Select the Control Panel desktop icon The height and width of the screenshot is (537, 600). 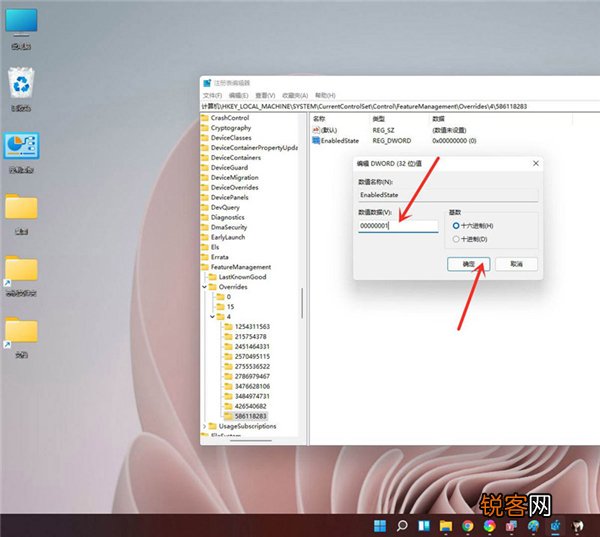tap(21, 152)
